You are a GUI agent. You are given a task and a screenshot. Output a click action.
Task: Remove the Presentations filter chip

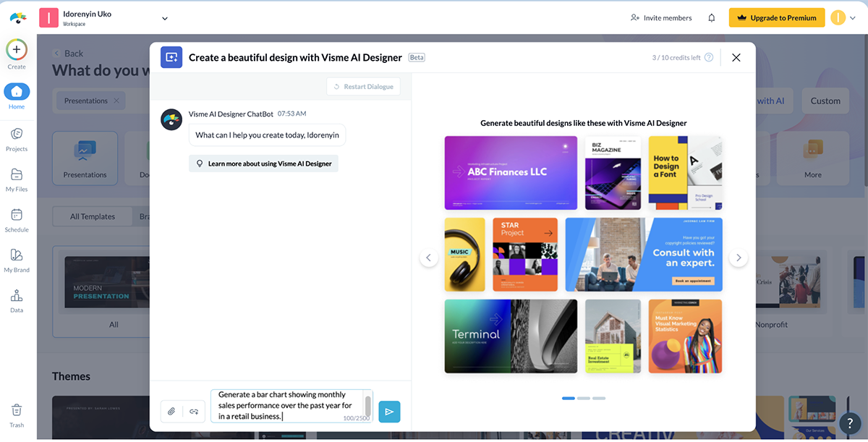point(118,101)
